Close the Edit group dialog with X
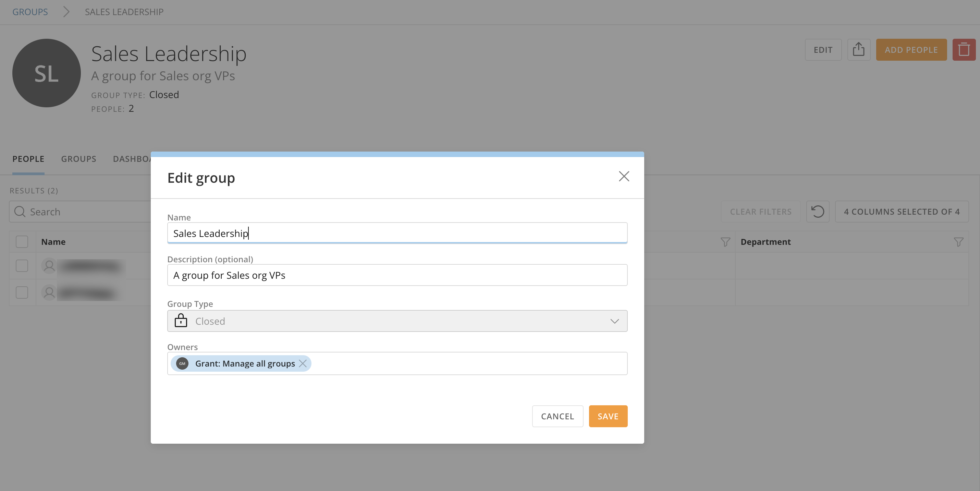 [x=624, y=176]
